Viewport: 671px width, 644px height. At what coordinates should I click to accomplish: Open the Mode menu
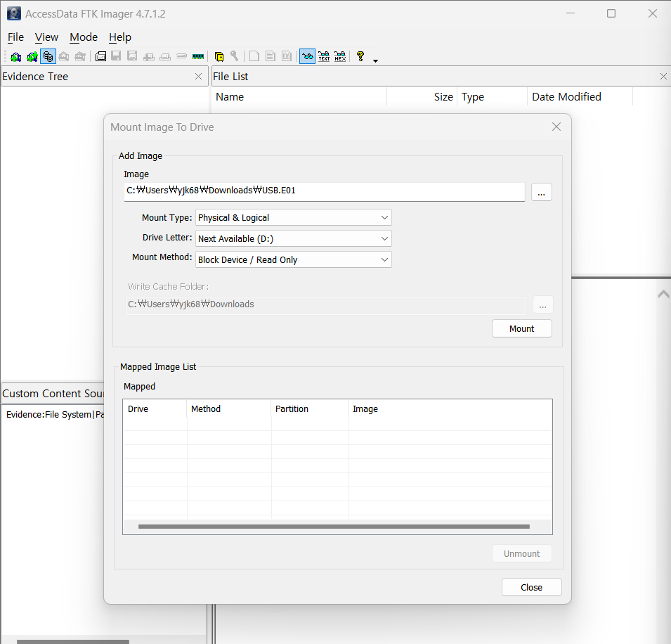pyautogui.click(x=84, y=37)
